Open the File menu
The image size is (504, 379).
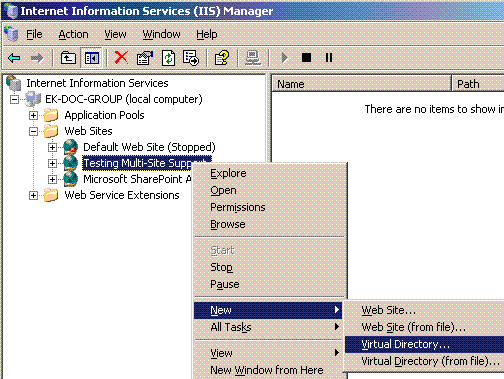(34, 34)
